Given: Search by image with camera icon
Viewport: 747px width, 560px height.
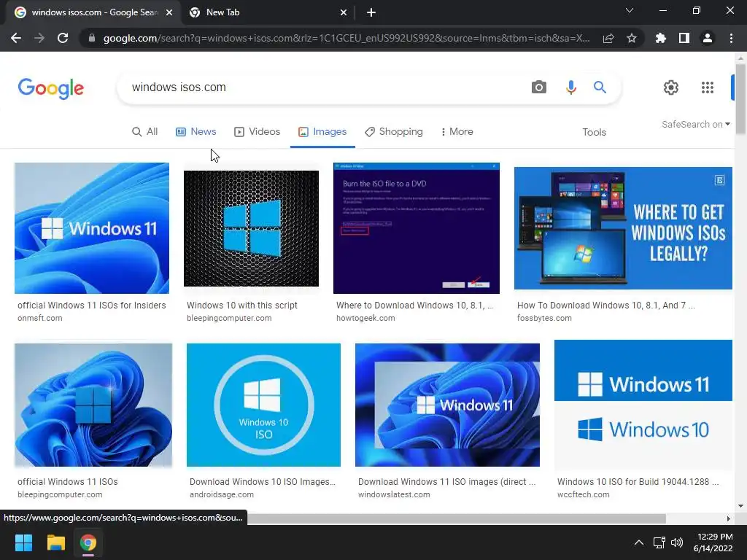Looking at the screenshot, I should pyautogui.click(x=539, y=87).
